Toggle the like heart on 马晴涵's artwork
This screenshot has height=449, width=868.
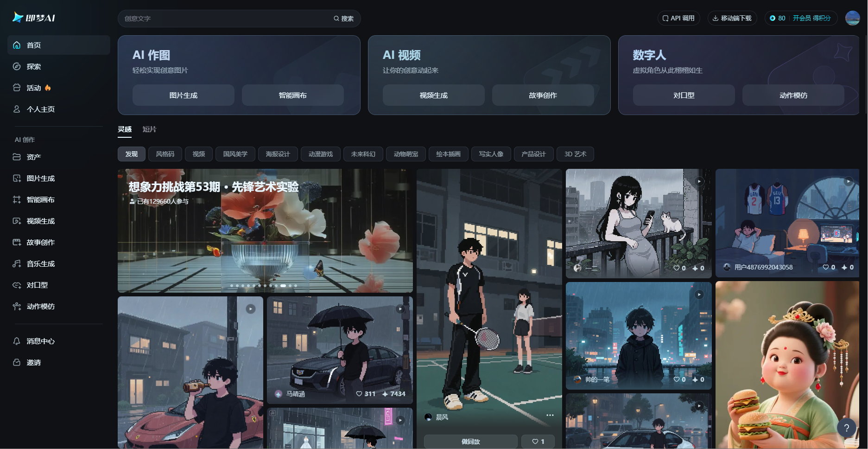click(x=360, y=393)
